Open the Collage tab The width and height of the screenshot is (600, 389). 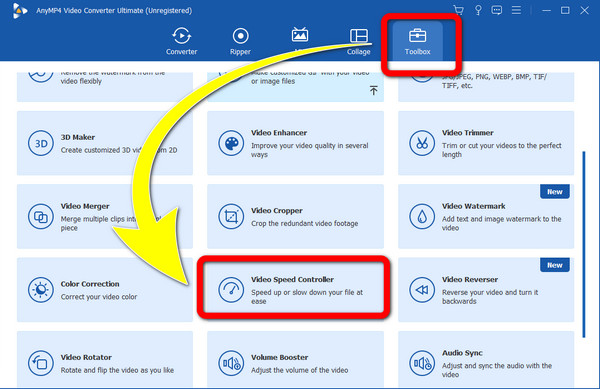pos(359,41)
